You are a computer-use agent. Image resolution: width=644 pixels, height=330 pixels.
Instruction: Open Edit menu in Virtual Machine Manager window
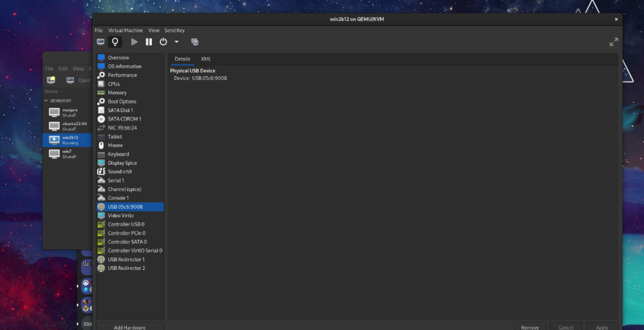pyautogui.click(x=63, y=68)
